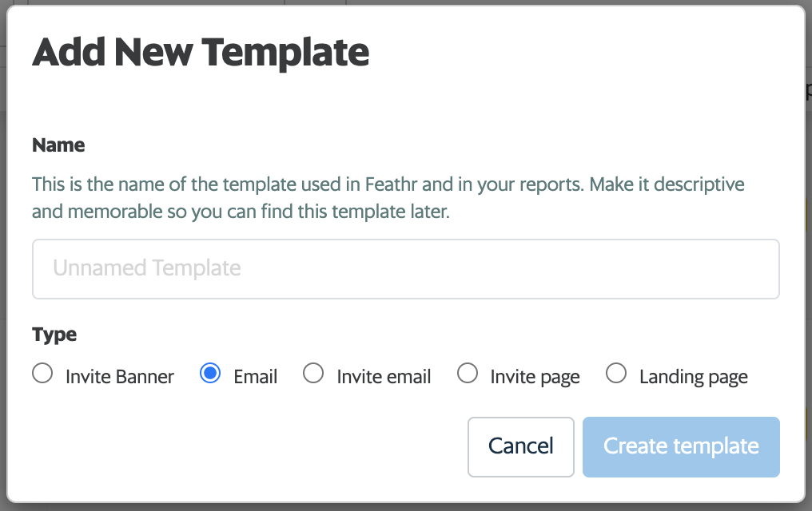Pick the Invite page radio button
Screen dimensions: 812x511
click(467, 374)
